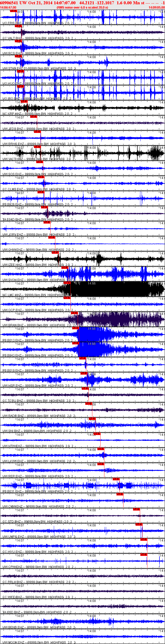
Task: Select the pick marker on the UW SOS trace
Action: (40, 162)
